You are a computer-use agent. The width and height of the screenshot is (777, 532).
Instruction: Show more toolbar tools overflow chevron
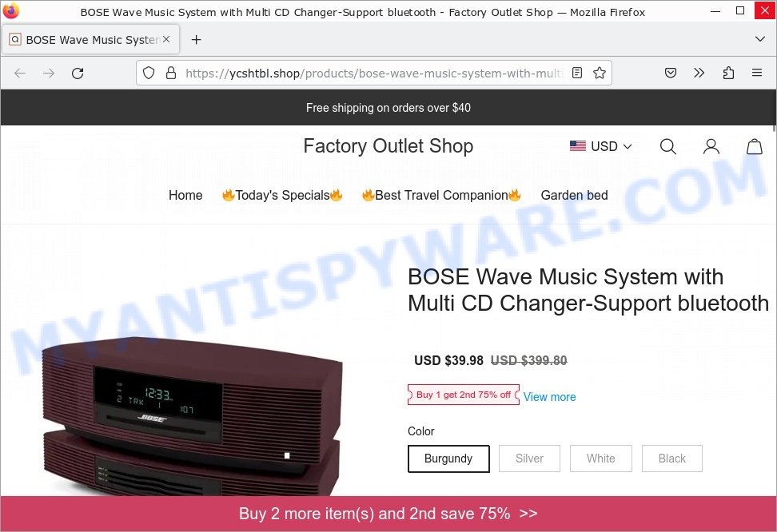pos(699,73)
